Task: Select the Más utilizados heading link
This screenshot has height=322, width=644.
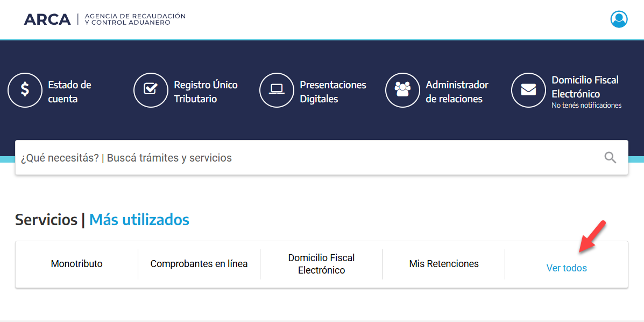Action: pyautogui.click(x=139, y=220)
